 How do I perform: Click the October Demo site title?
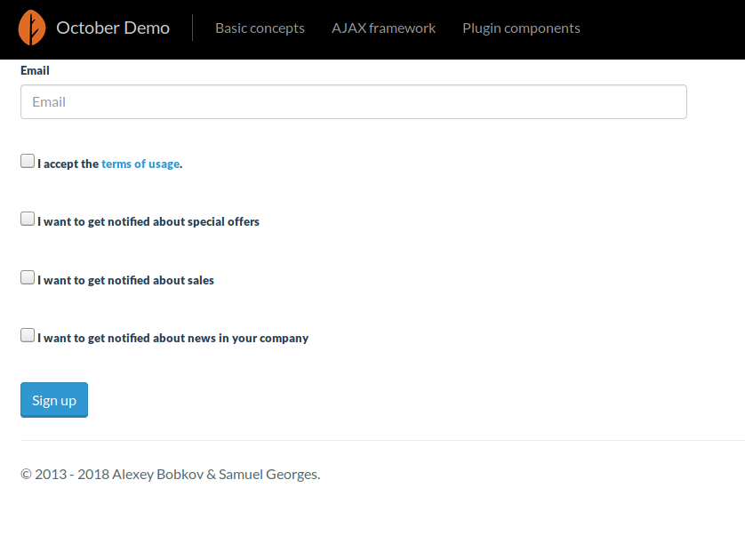point(113,28)
